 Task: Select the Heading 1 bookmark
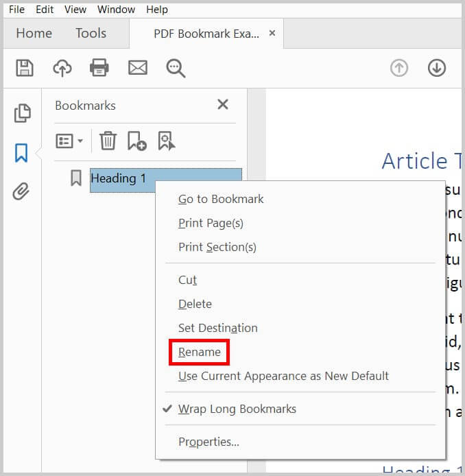tap(119, 178)
